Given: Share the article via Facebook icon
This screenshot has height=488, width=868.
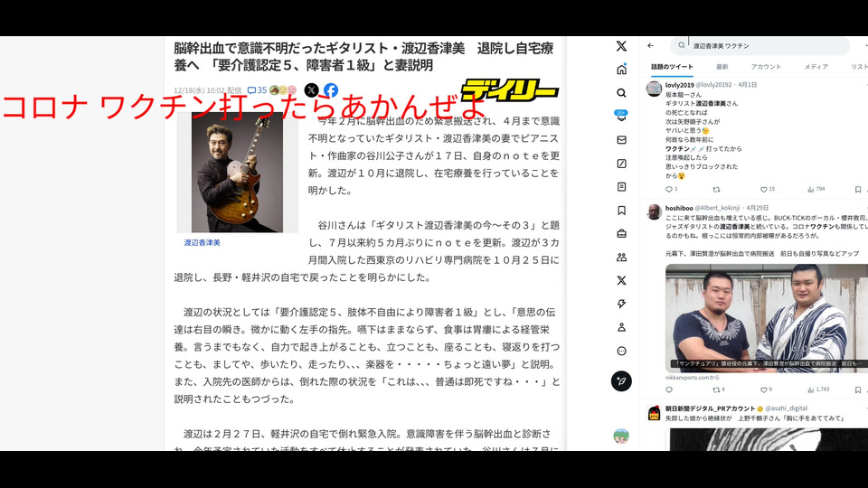Looking at the screenshot, I should click(331, 89).
